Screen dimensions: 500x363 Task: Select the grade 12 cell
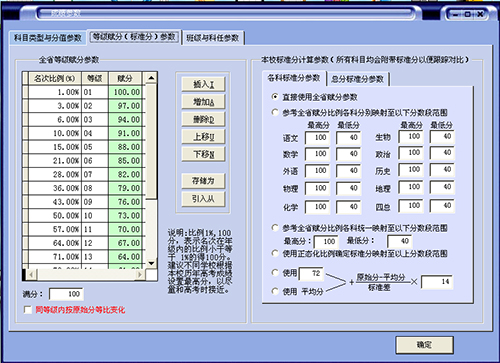click(95, 243)
